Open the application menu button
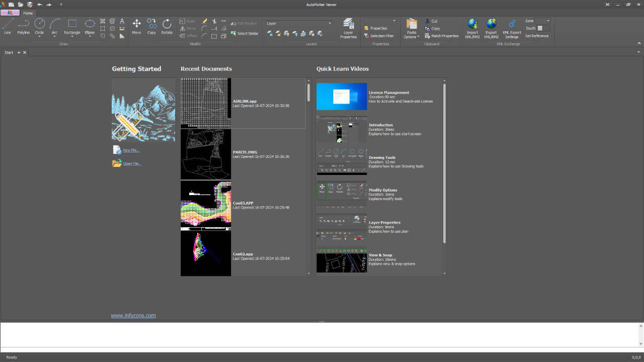The height and width of the screenshot is (362, 644). coord(10,13)
